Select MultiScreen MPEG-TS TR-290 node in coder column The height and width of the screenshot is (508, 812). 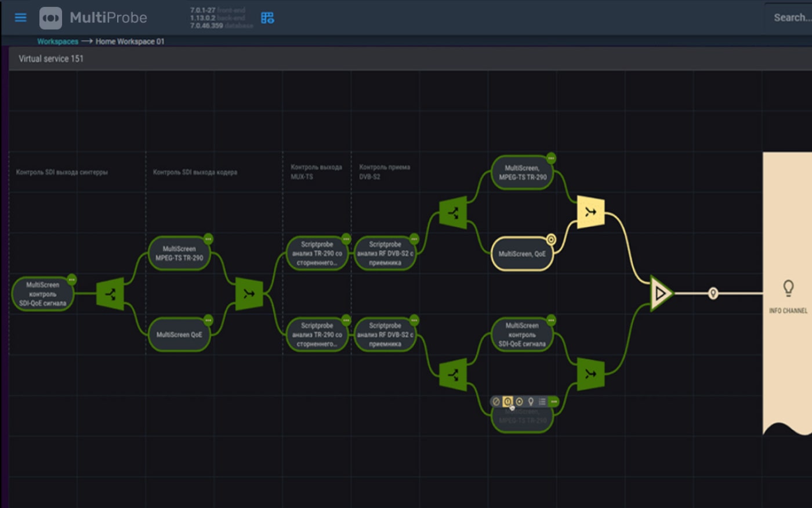[x=179, y=253]
